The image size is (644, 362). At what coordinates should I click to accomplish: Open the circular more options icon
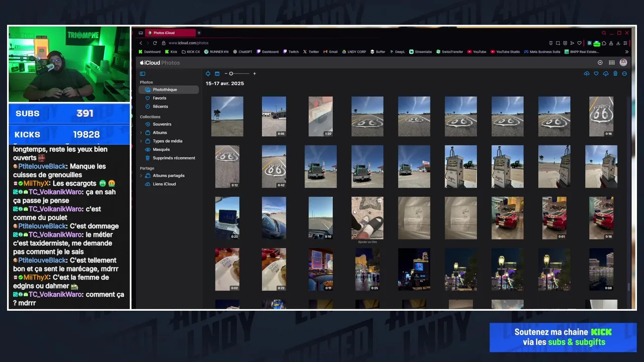coord(624,73)
